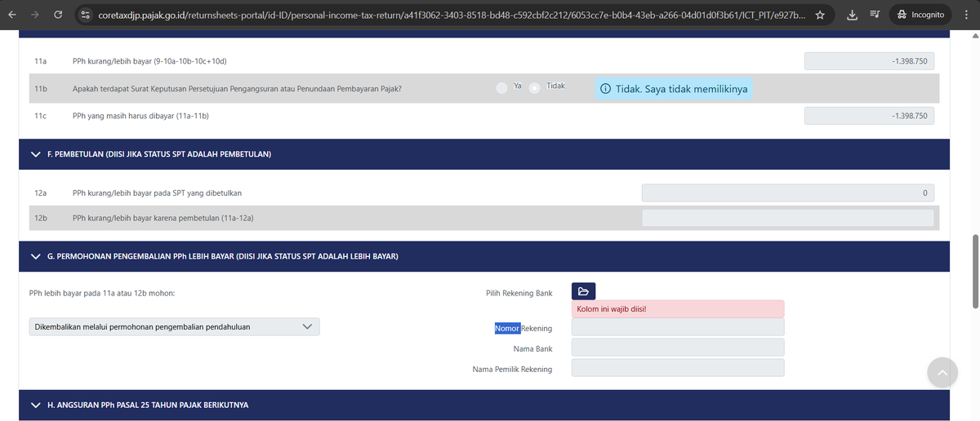Bookmark this page with the star icon

[x=819, y=15]
